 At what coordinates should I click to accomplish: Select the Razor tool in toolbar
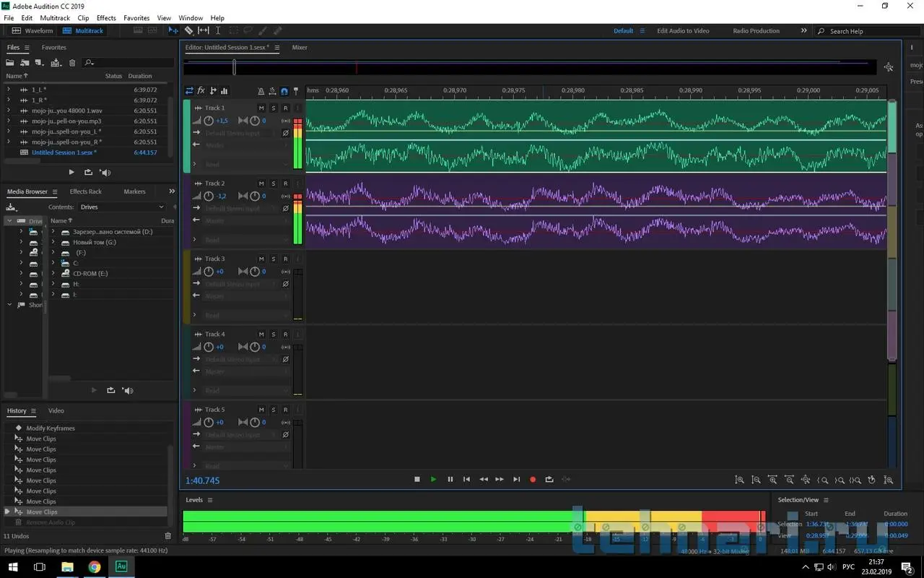(188, 31)
